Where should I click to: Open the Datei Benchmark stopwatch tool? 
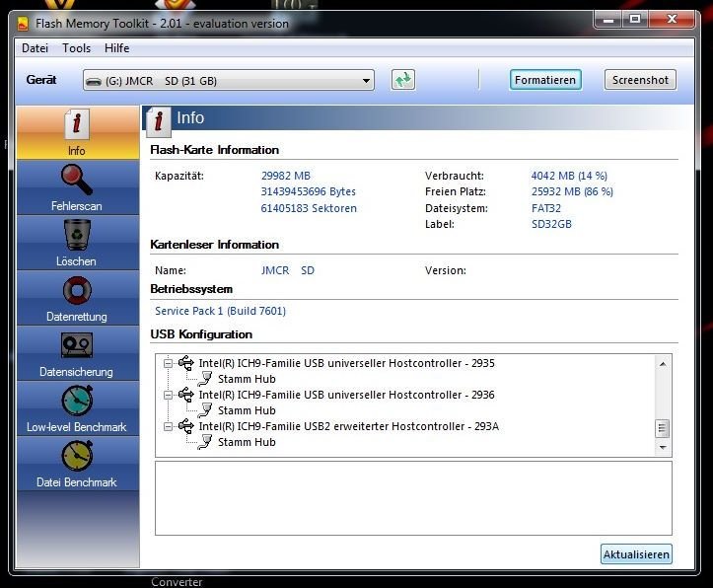tap(77, 464)
